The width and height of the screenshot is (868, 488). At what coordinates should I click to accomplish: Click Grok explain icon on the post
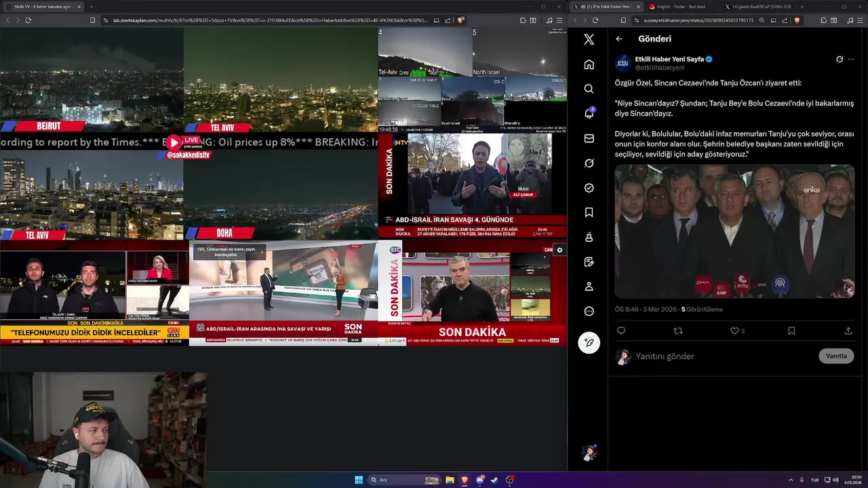point(839,60)
